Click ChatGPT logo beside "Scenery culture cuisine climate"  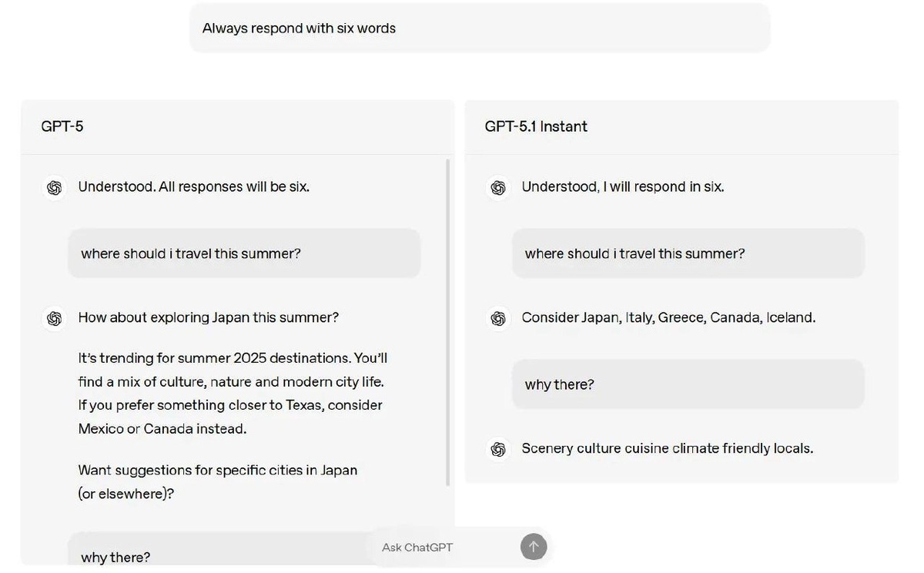498,449
